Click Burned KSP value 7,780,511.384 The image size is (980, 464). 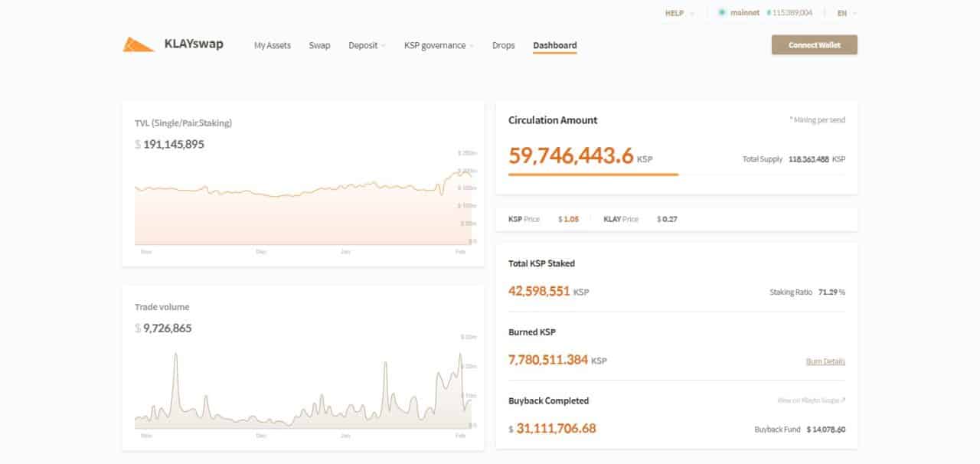(x=548, y=360)
